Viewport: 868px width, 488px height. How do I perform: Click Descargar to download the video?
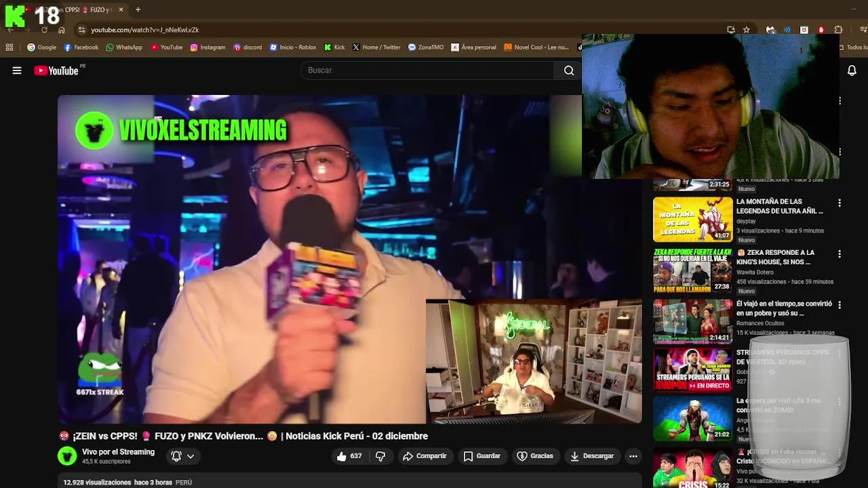[591, 456]
